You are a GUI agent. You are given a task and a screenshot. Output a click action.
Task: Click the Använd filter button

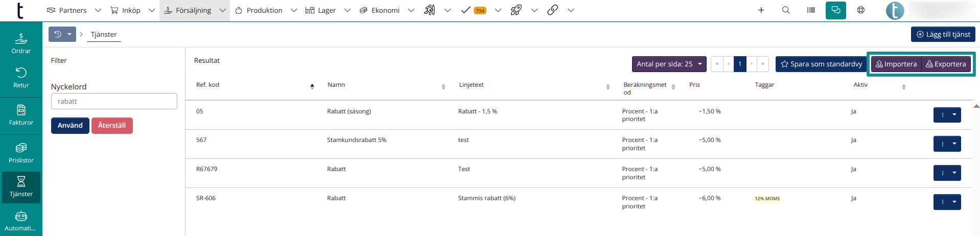pyautogui.click(x=70, y=126)
